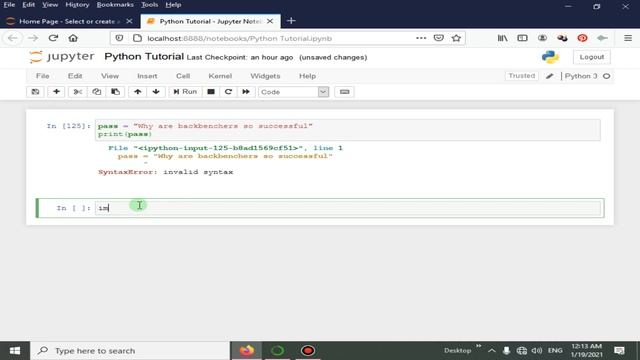Save and checkpoint the notebook

point(36,92)
